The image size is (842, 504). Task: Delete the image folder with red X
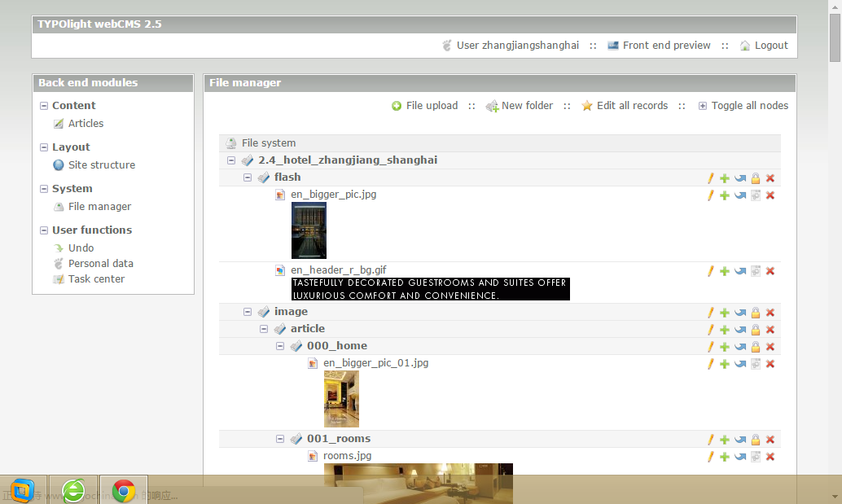(x=770, y=313)
